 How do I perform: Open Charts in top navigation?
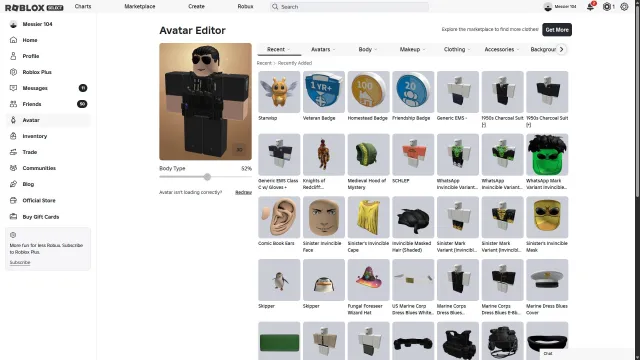coord(83,7)
